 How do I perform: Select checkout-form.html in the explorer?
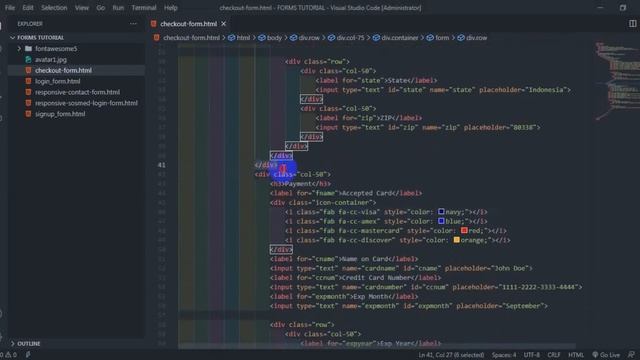coord(63,70)
